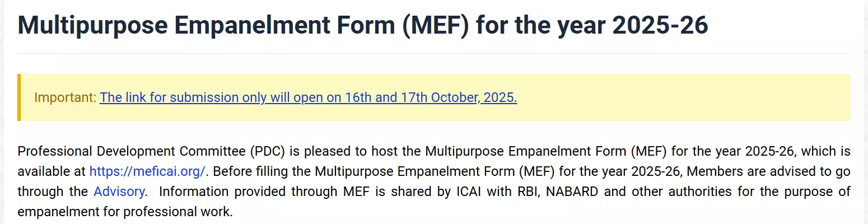Click the word "ICAI" in the paragraph
The height and width of the screenshot is (224, 868).
(x=469, y=191)
